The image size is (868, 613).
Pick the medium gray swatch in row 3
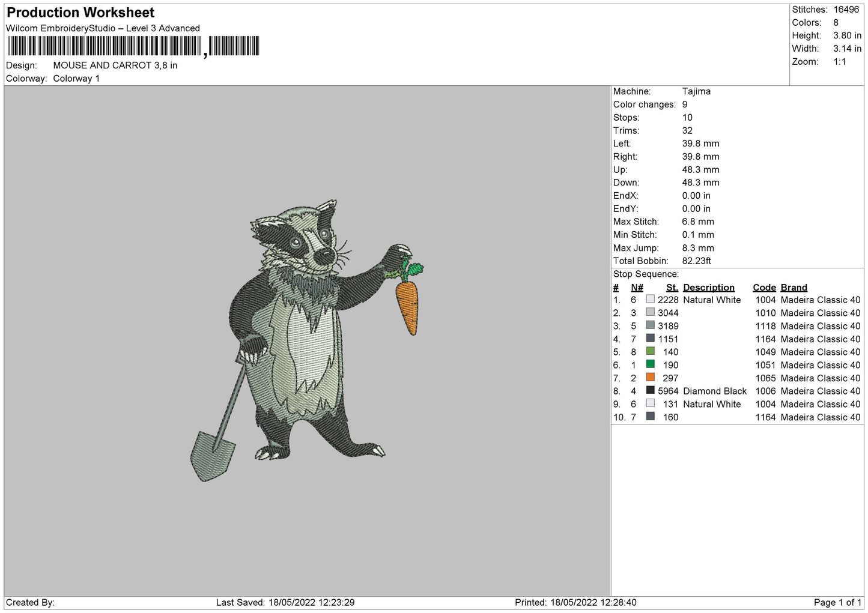point(650,325)
